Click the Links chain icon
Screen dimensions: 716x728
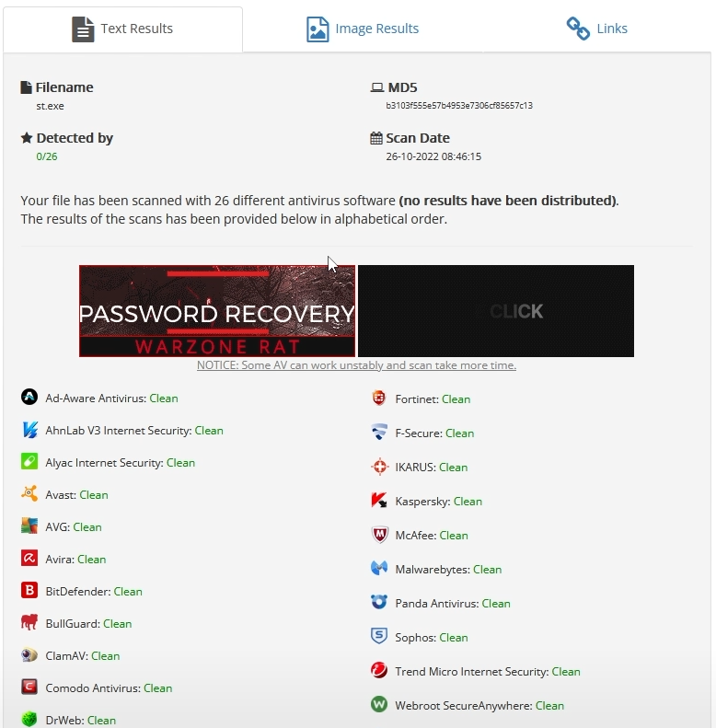578,29
